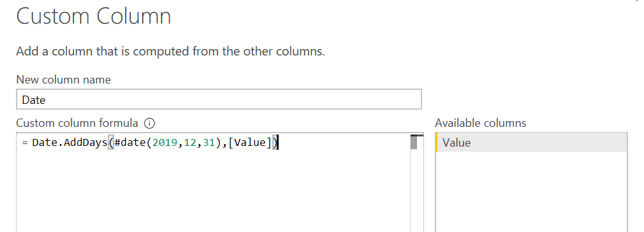The image size is (644, 232).
Task: Click on Date.AddDays in the formula
Action: [x=70, y=143]
